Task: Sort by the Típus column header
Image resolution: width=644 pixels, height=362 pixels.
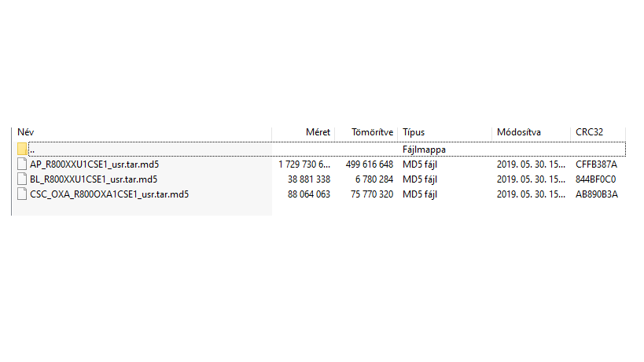Action: pos(414,132)
